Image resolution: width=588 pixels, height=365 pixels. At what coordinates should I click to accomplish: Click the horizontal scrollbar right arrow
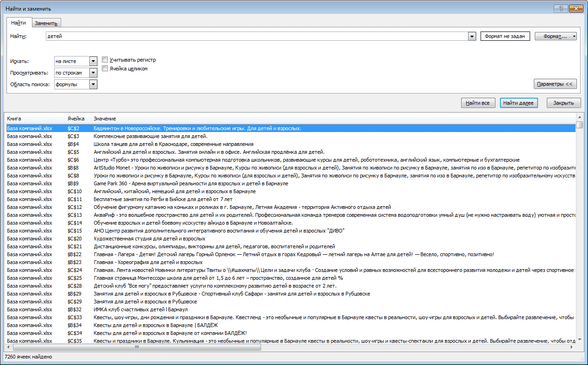click(572, 347)
